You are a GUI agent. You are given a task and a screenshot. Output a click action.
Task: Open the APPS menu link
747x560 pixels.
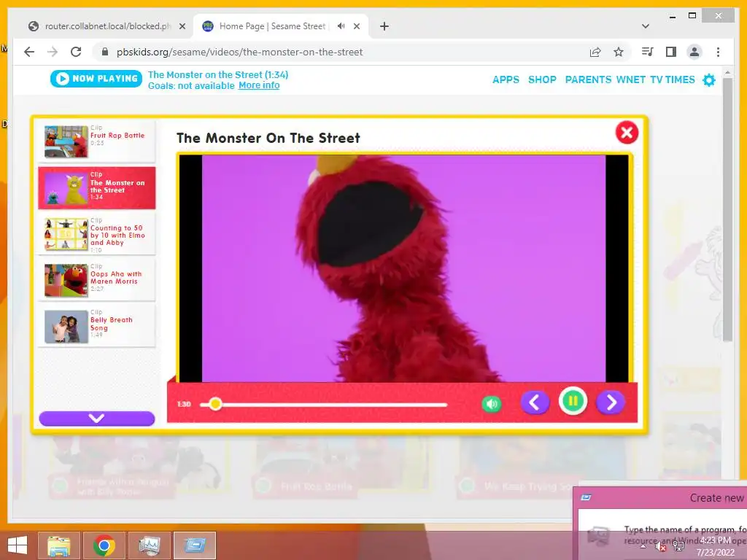click(x=506, y=79)
